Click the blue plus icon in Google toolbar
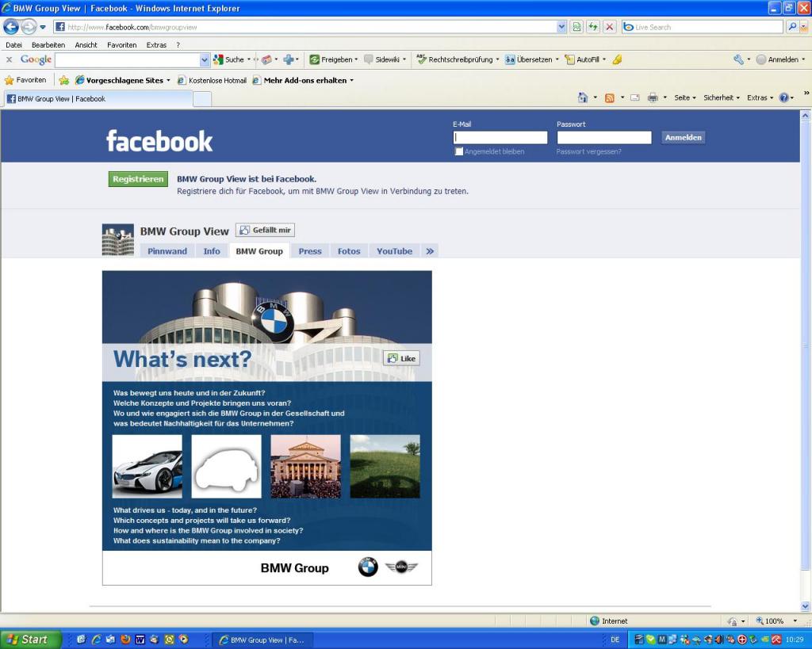812x649 pixels. click(x=289, y=59)
